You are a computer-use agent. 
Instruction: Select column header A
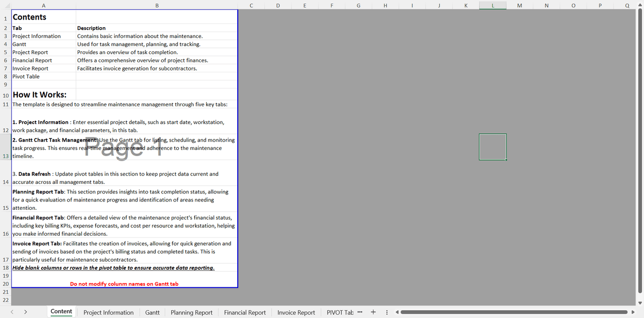coord(44,5)
